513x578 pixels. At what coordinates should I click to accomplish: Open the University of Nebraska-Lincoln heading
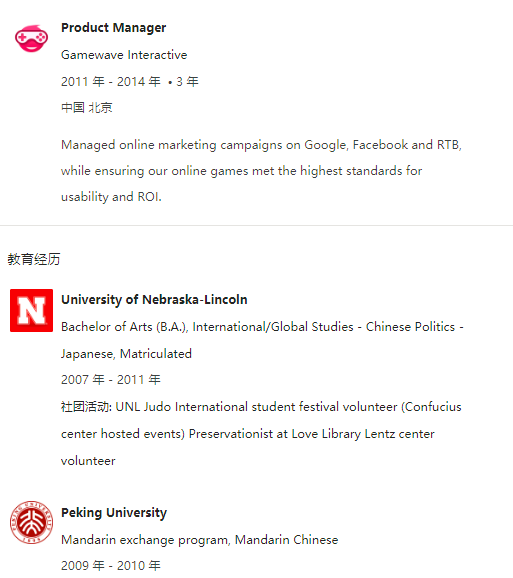pos(154,300)
